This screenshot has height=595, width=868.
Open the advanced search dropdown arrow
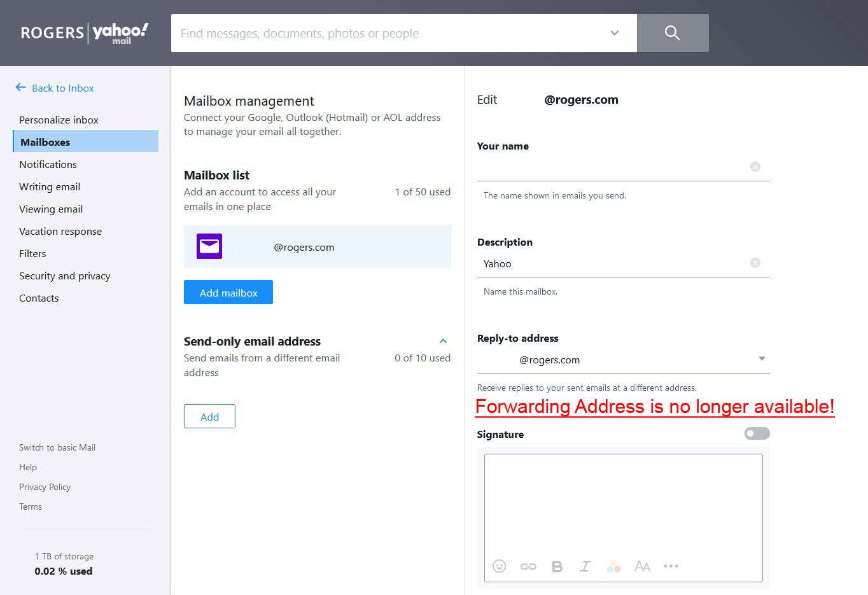(615, 33)
